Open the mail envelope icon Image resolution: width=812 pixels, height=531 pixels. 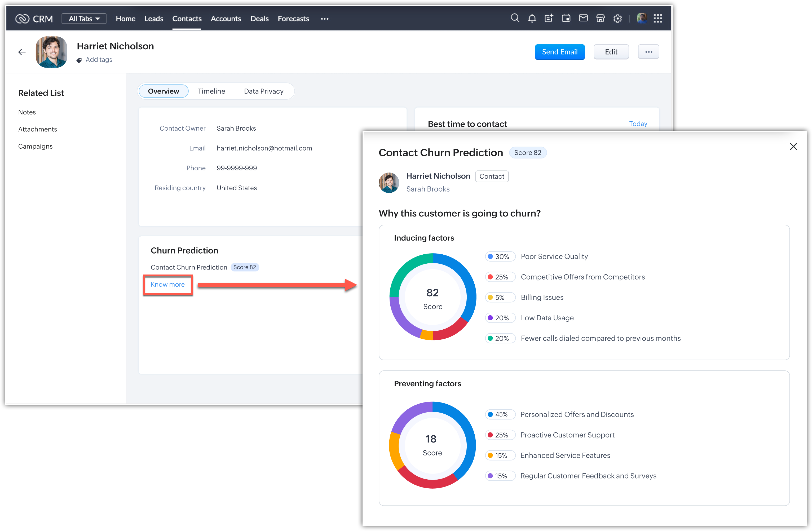point(583,18)
